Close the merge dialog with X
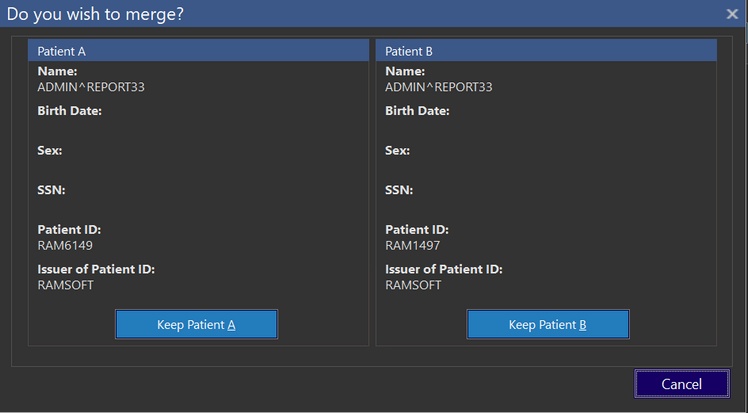Screen dimensions: 748x413 (732, 14)
